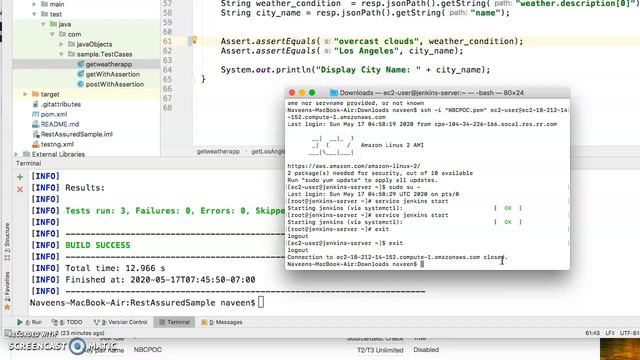Collapse the sample.TestCases package

click(62, 54)
